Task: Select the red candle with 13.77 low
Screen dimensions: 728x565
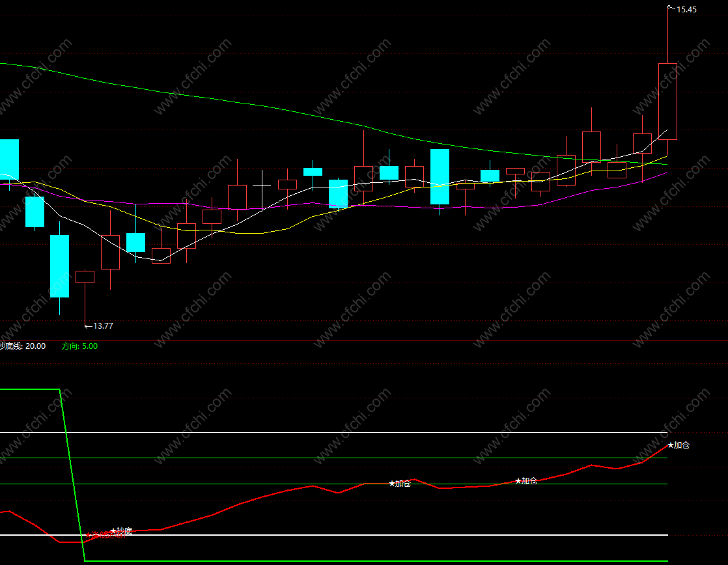Action: pyautogui.click(x=85, y=277)
